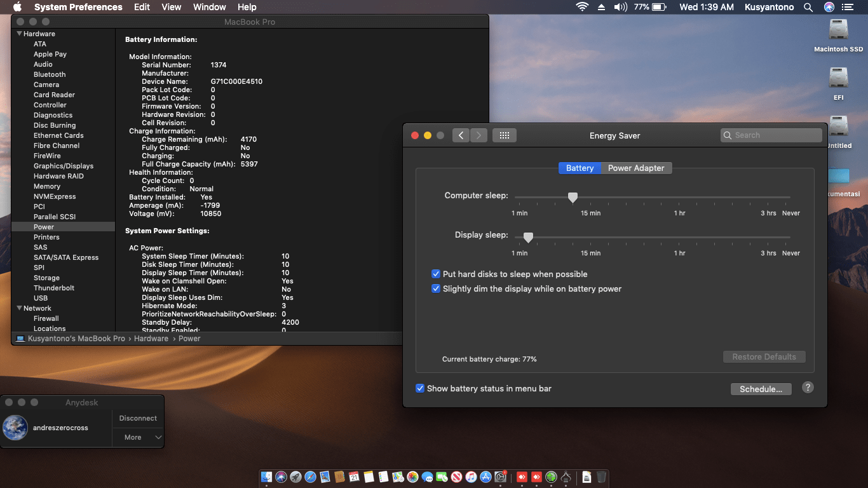Screen dimensions: 868x488
Task: Open the Window menu
Action: [x=209, y=7]
